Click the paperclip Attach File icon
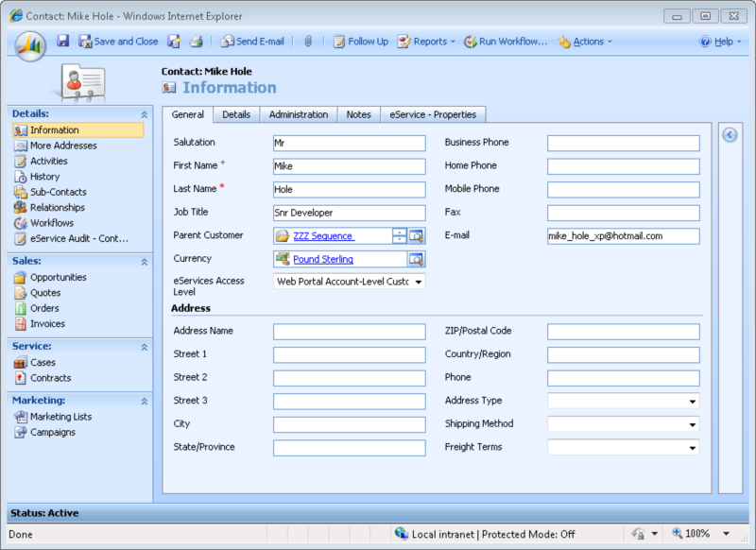 click(307, 42)
